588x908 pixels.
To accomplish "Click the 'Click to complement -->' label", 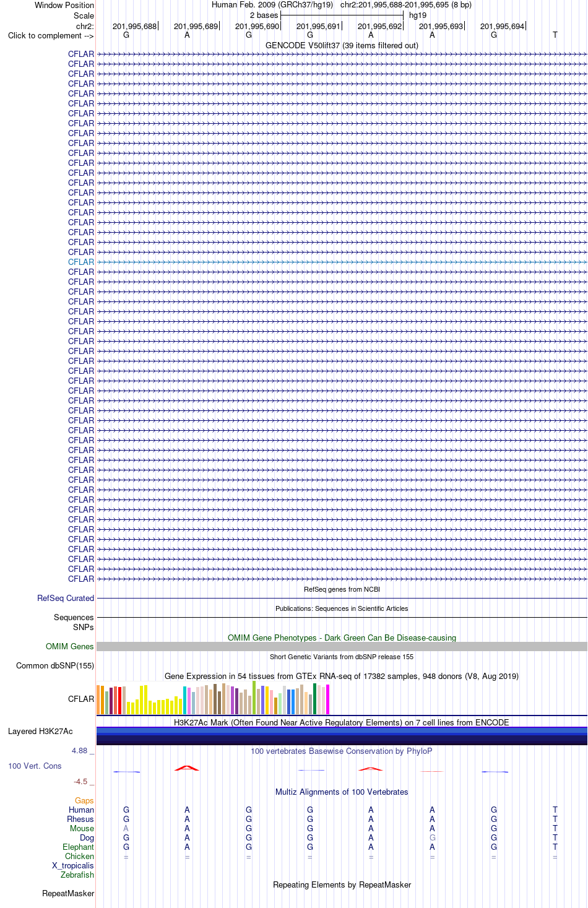I will [51, 35].
